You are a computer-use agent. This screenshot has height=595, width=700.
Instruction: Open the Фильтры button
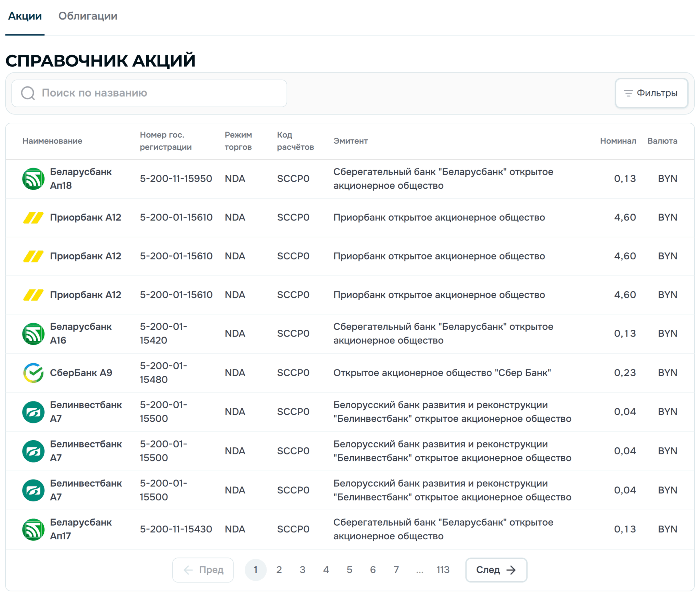point(651,93)
